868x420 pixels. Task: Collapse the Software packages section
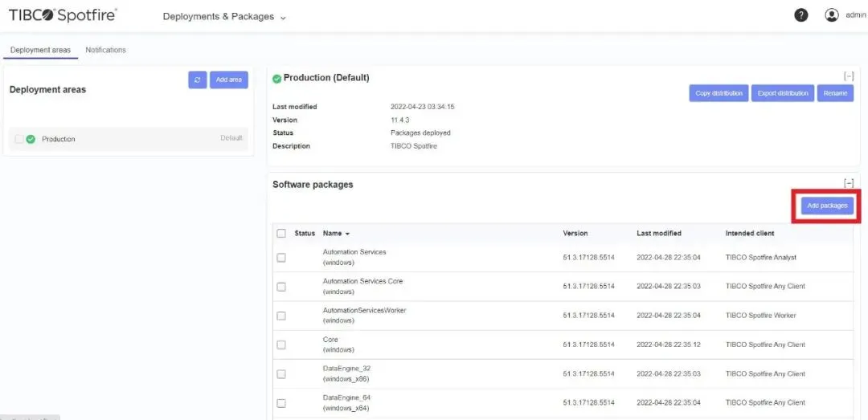[848, 183]
